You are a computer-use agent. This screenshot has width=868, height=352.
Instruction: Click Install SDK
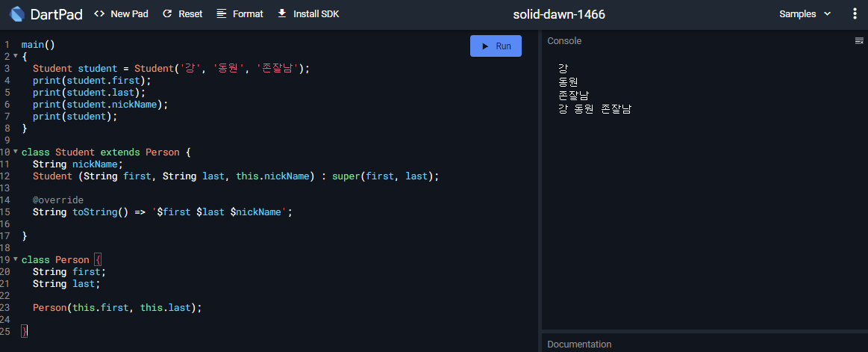tap(308, 14)
